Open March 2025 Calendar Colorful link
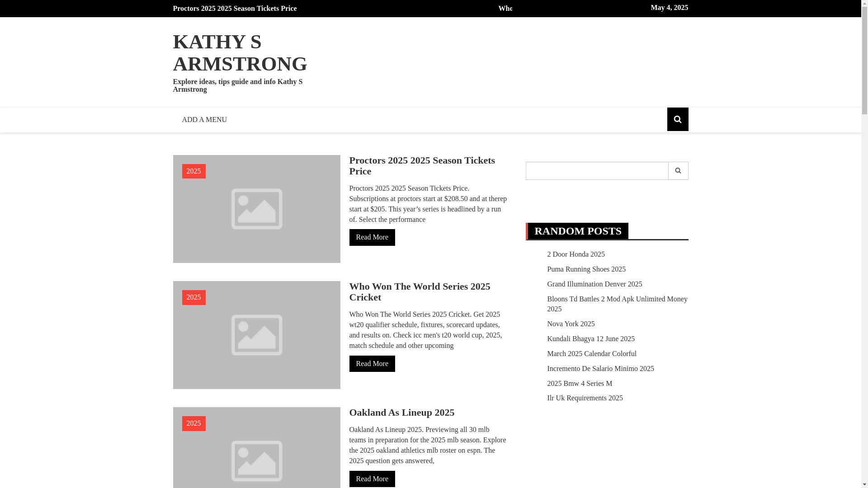The width and height of the screenshot is (868, 488). (591, 354)
